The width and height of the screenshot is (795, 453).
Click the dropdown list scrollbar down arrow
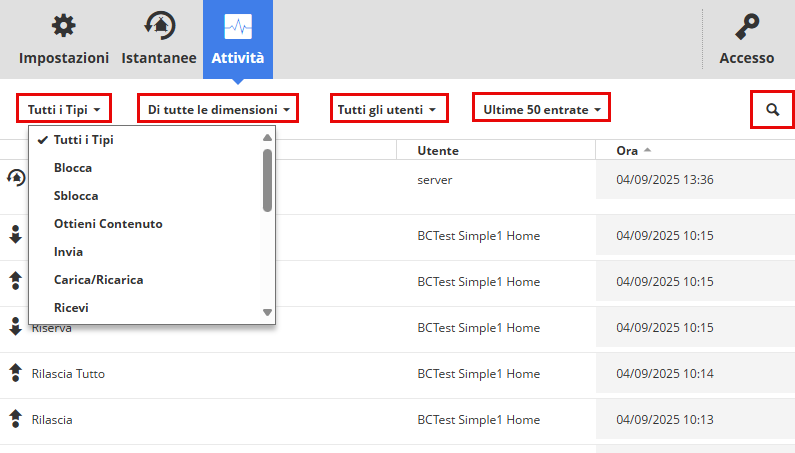coord(267,313)
